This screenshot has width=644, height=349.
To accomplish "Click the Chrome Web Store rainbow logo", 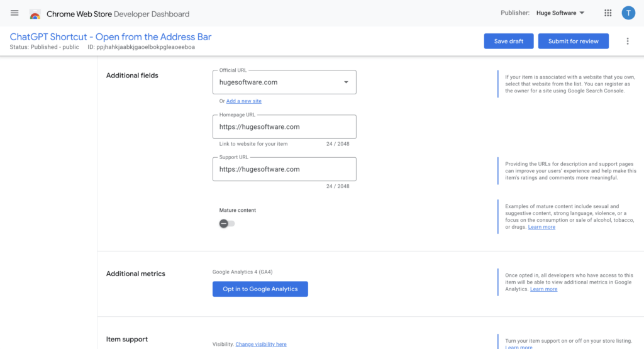I will click(35, 14).
